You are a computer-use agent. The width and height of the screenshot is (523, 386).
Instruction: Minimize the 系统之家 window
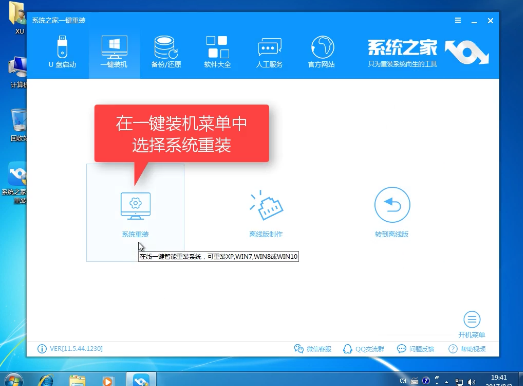click(474, 21)
